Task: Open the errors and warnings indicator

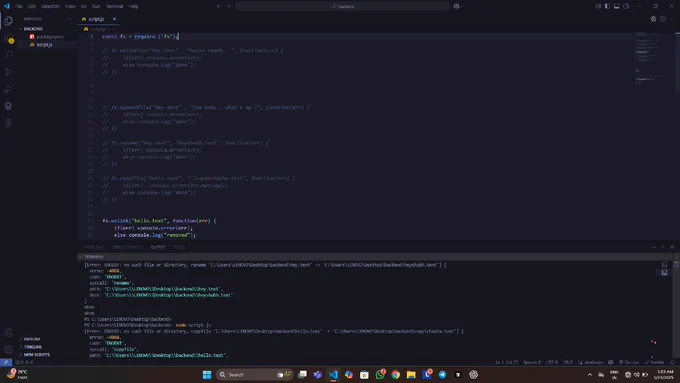Action: pos(24,362)
